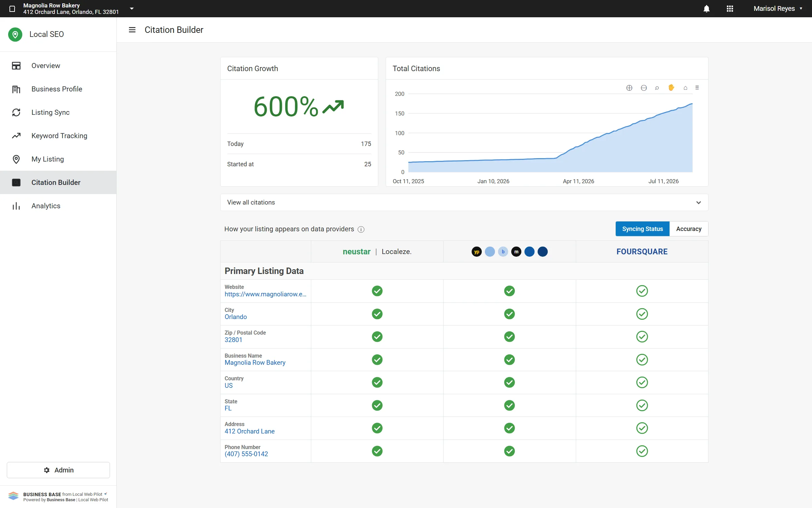Image resolution: width=812 pixels, height=508 pixels.
Task: Click the (407) 555-0142 phone number
Action: 246,454
